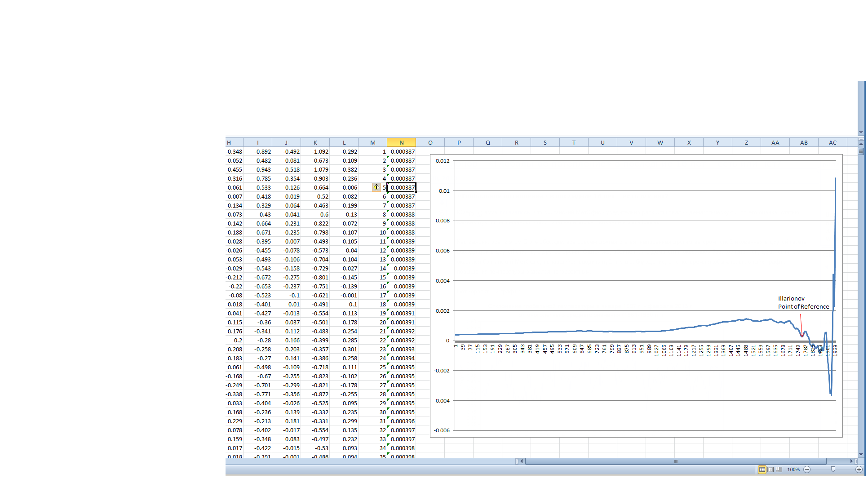Click the zoom out minus button
Viewport: 868px width, 478px height.
[x=807, y=469]
